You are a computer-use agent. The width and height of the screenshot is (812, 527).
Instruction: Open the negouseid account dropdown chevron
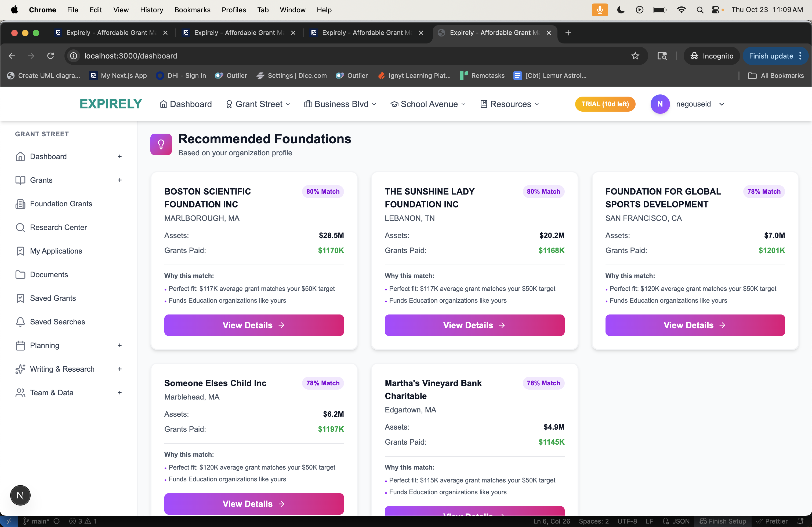(x=722, y=104)
